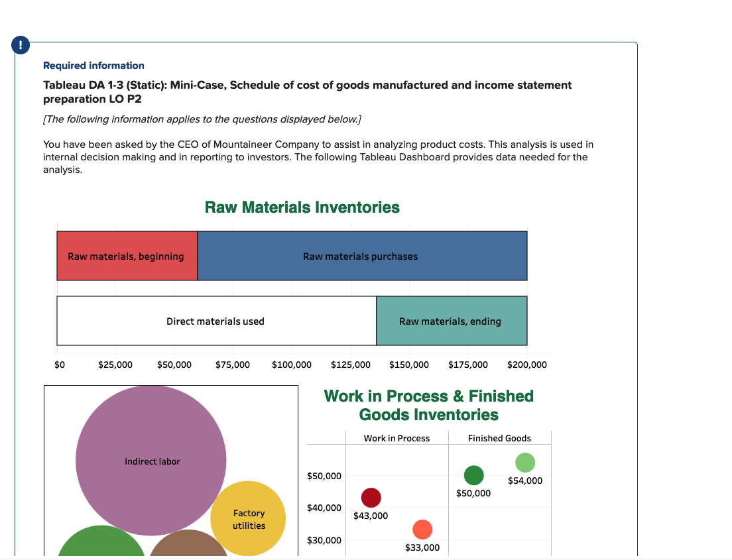Click the $200,000 axis label on the chart
Screen dimensions: 732x560
(526, 364)
